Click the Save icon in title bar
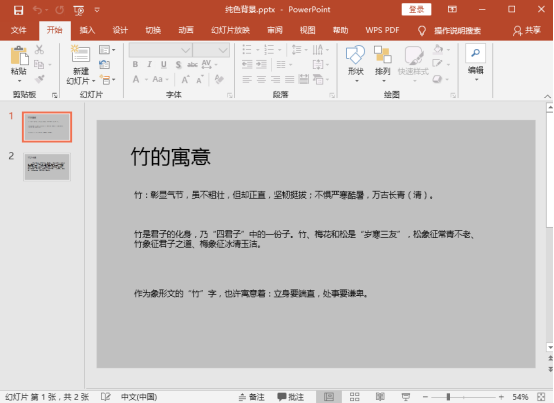The height and width of the screenshot is (403, 554). (18, 10)
